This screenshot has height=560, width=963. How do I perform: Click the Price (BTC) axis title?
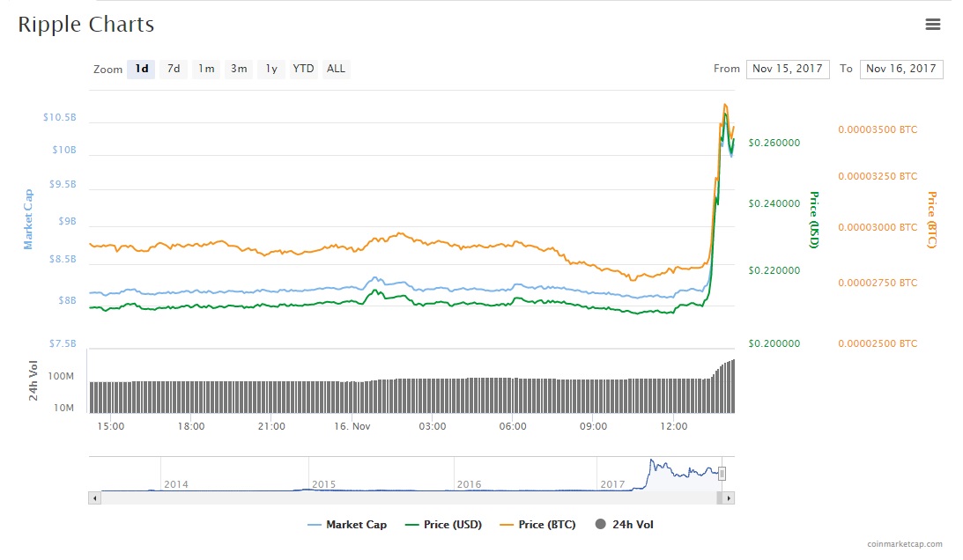click(x=932, y=220)
